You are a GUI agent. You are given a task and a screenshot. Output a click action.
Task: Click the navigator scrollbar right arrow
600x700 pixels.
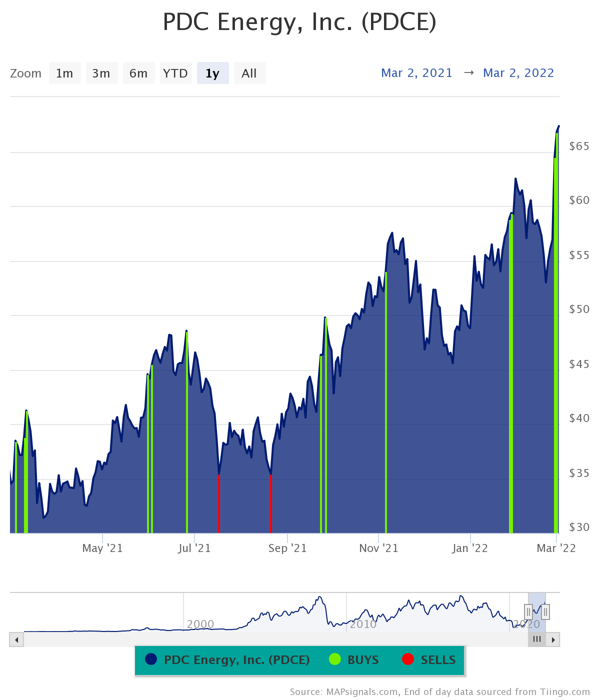tap(553, 639)
